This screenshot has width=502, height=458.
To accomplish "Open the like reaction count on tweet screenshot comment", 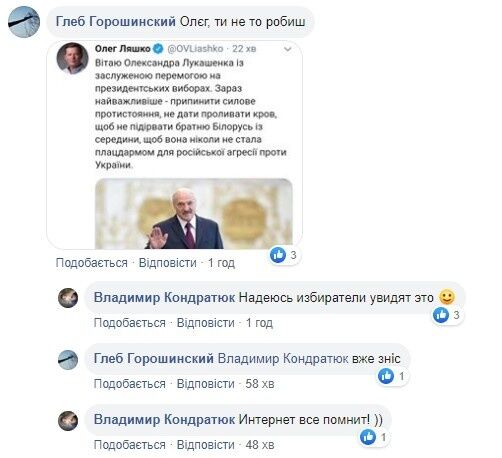I will tap(293, 255).
